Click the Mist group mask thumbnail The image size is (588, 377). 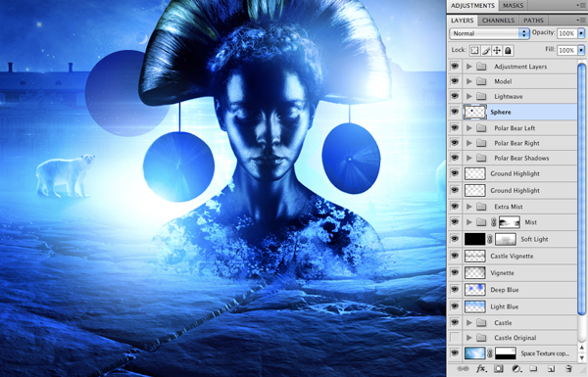click(510, 222)
